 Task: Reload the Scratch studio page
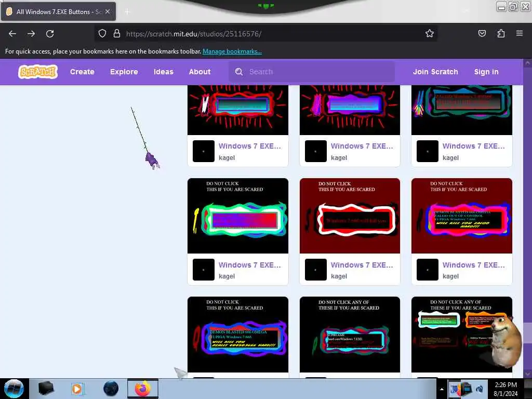pos(50,34)
